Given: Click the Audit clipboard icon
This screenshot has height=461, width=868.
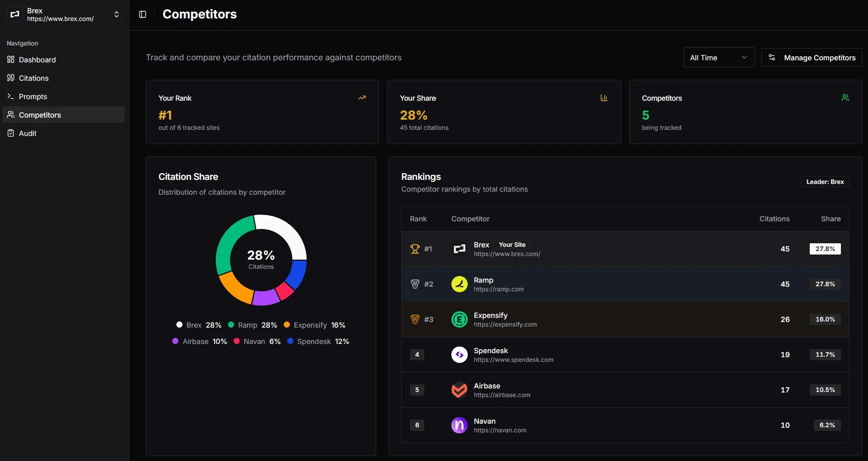Looking at the screenshot, I should point(11,133).
